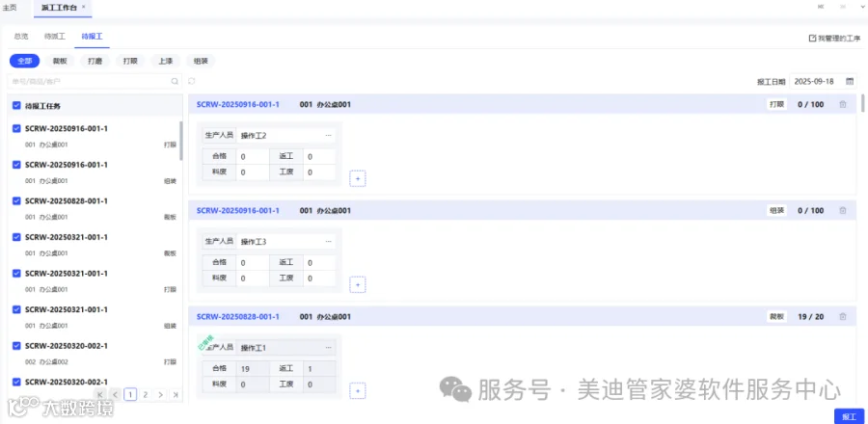Uncheck SCRW-20250321-001-1 task tagged 打眼

[x=16, y=273]
